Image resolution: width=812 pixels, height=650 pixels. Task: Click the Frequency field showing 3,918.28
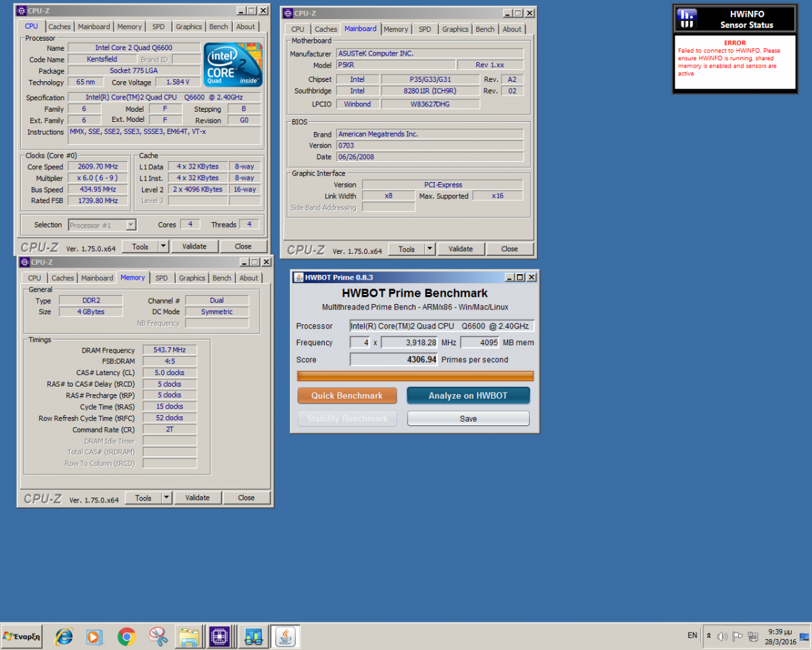[410, 343]
